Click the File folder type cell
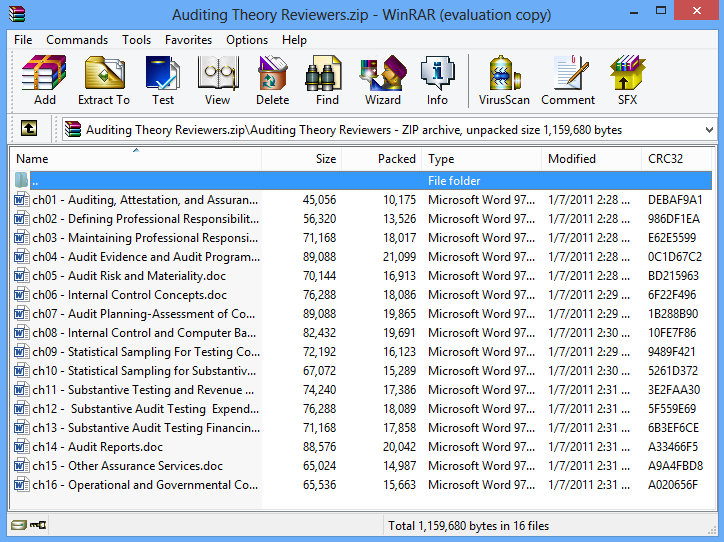 pos(454,181)
